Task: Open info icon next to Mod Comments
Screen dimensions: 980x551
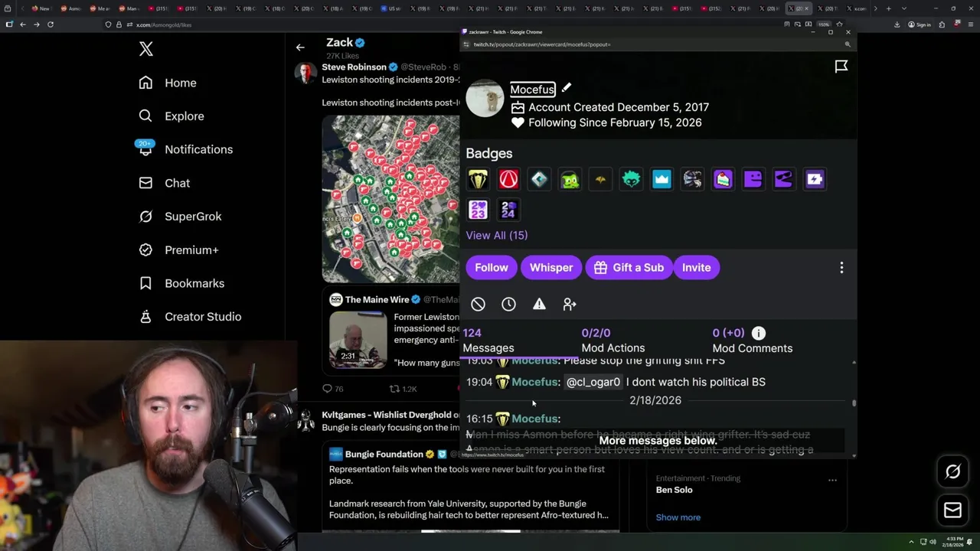Action: tap(758, 333)
